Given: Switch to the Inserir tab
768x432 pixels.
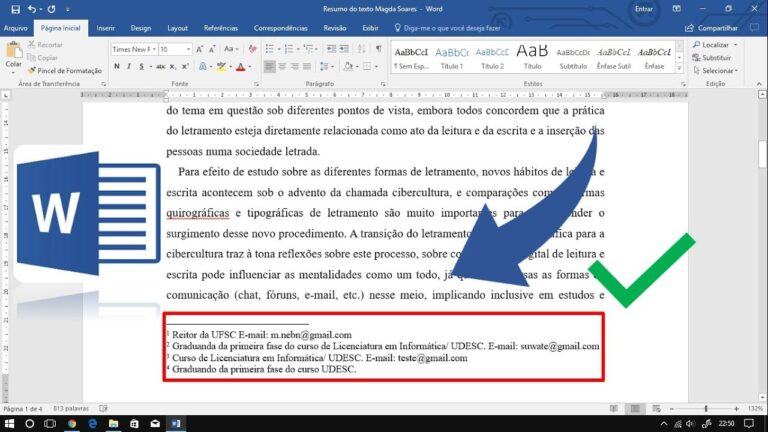Looking at the screenshot, I should [105, 28].
